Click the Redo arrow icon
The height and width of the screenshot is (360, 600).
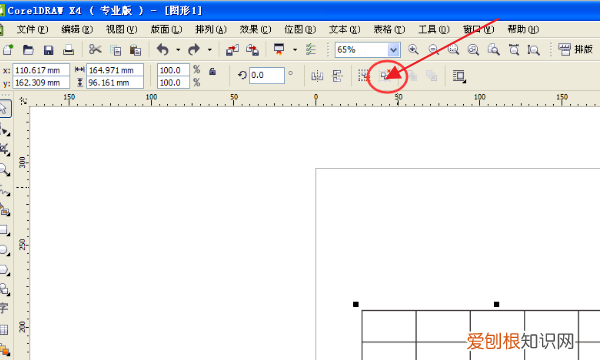[194, 49]
